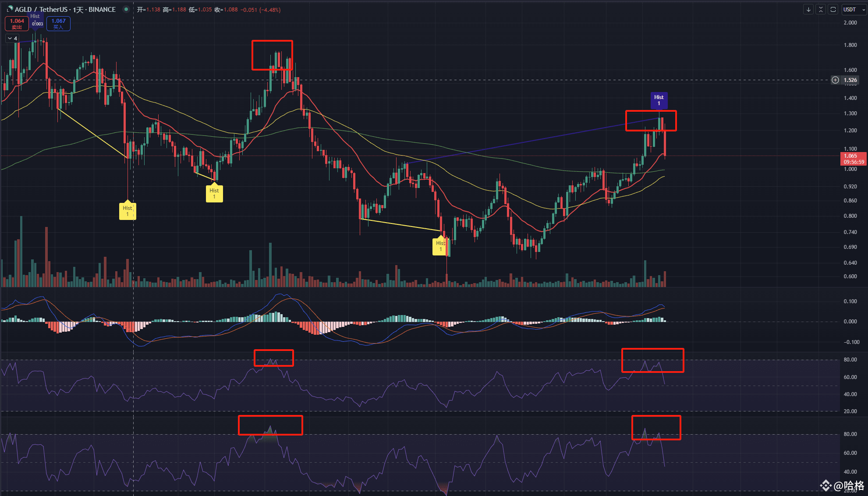Click the yellow Hist 1 flag near the lower low

tap(441, 246)
